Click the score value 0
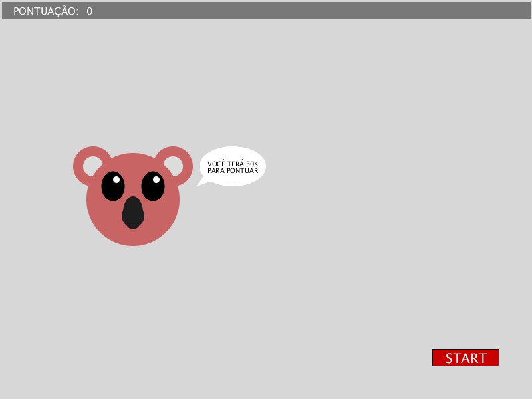The image size is (532, 399). [90, 11]
